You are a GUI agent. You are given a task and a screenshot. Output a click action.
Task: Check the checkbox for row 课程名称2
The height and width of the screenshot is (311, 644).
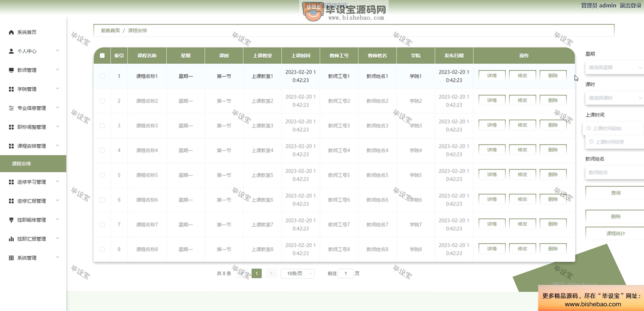pos(102,101)
